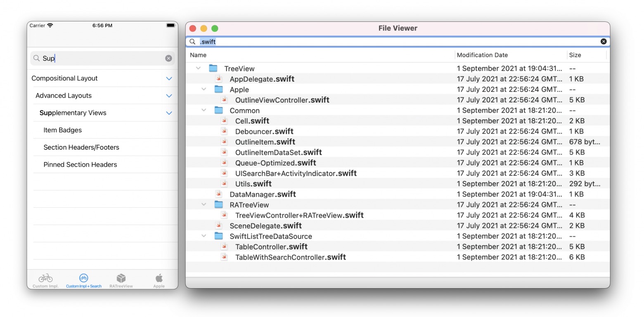The width and height of the screenshot is (644, 317).
Task: Click the Swift file icon beside AppDelegate.swift
Action: coord(219,79)
